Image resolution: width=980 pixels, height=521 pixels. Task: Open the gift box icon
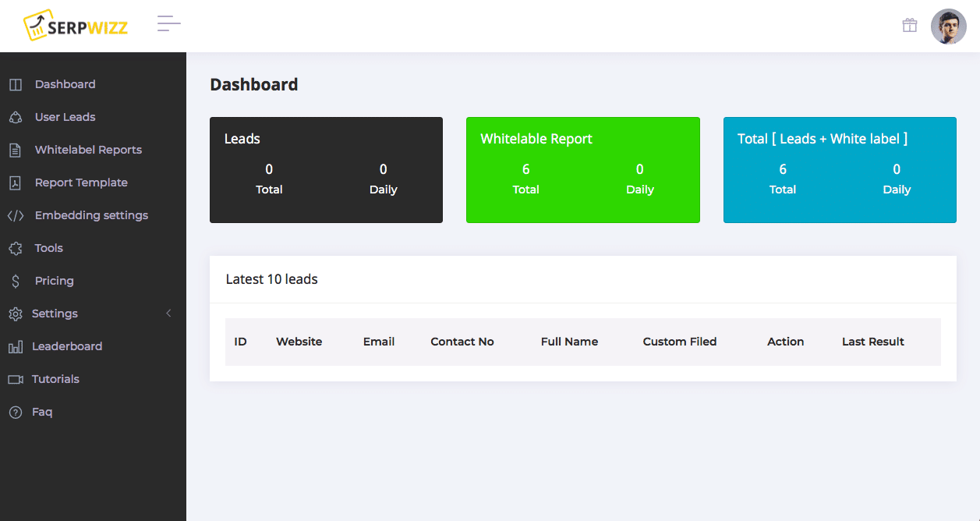[x=910, y=25]
